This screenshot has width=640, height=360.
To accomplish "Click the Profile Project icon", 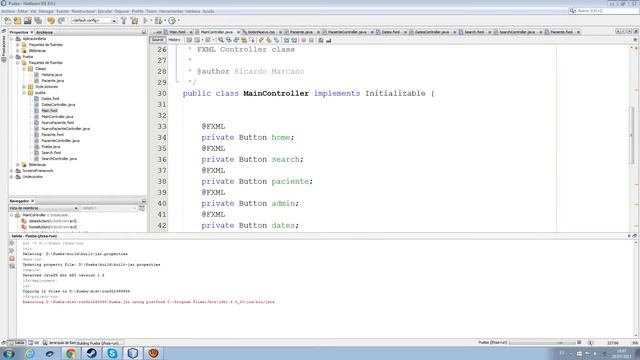I will click(172, 20).
